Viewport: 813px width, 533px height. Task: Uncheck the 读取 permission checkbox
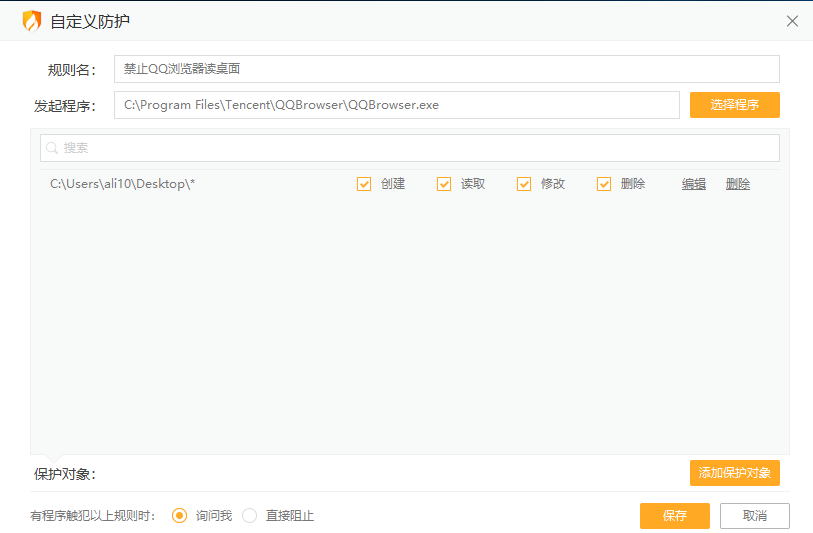pos(444,184)
